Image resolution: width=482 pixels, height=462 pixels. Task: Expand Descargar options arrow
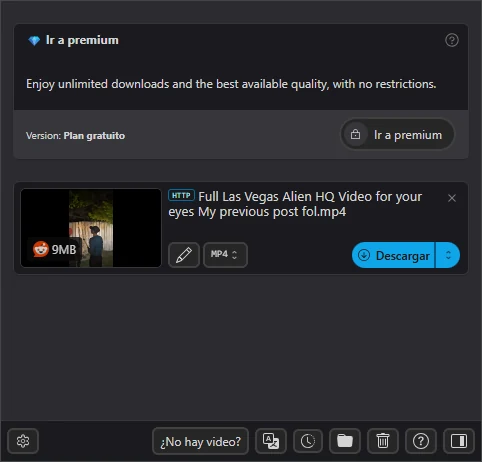click(x=448, y=255)
